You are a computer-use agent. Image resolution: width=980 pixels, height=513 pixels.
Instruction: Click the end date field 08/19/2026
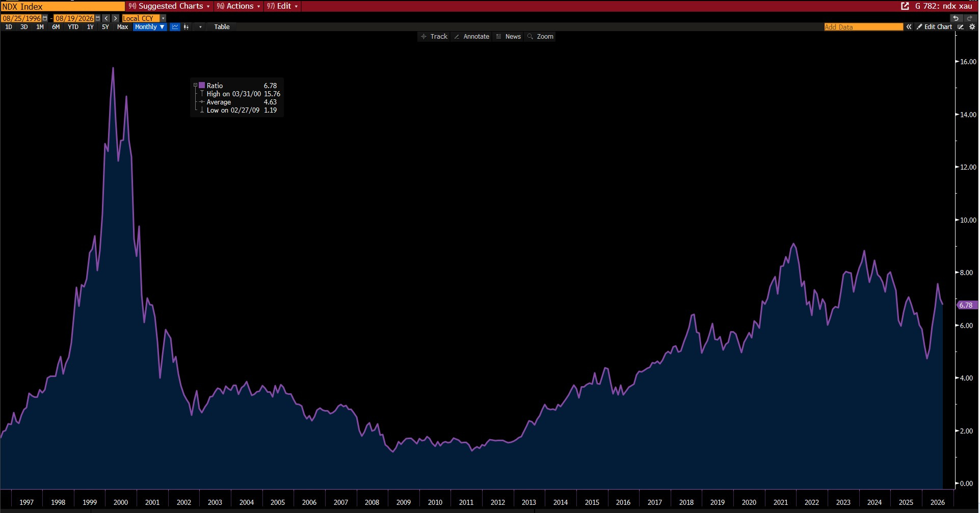pos(74,18)
